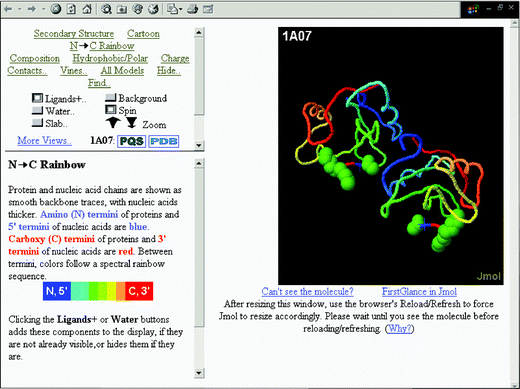This screenshot has height=389, width=520.
Task: Open the More Views.. link
Action: click(x=44, y=140)
